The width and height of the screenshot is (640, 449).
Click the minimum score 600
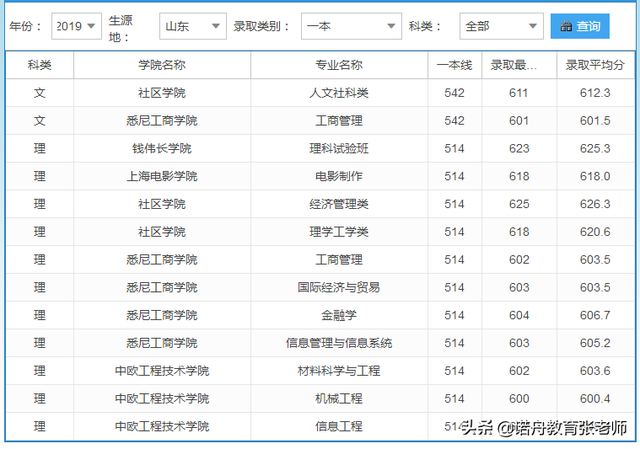coord(519,398)
